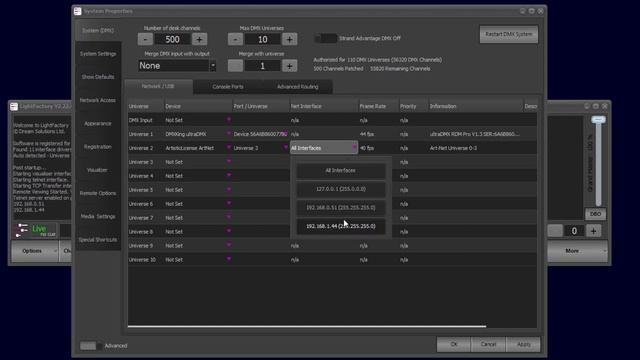Open System Settings sidebar section
This screenshot has height=360, width=640.
pyautogui.click(x=98, y=54)
